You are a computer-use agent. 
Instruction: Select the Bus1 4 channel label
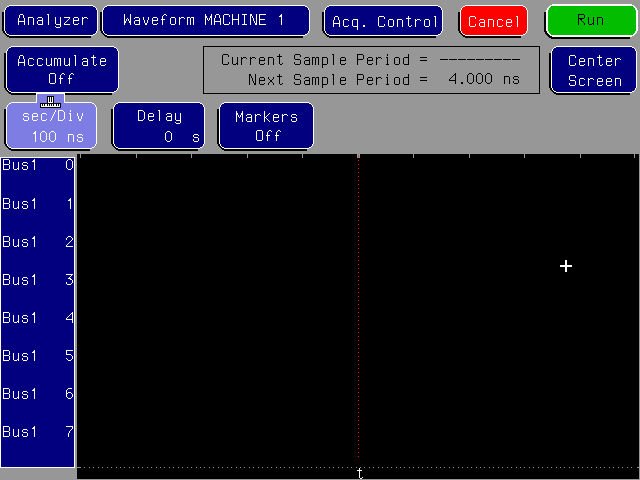38,318
